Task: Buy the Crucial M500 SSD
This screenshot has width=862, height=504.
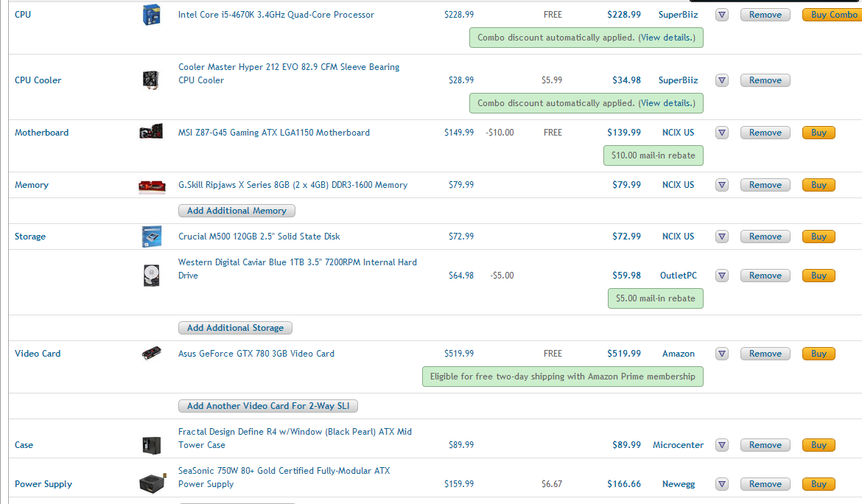Action: click(x=819, y=237)
